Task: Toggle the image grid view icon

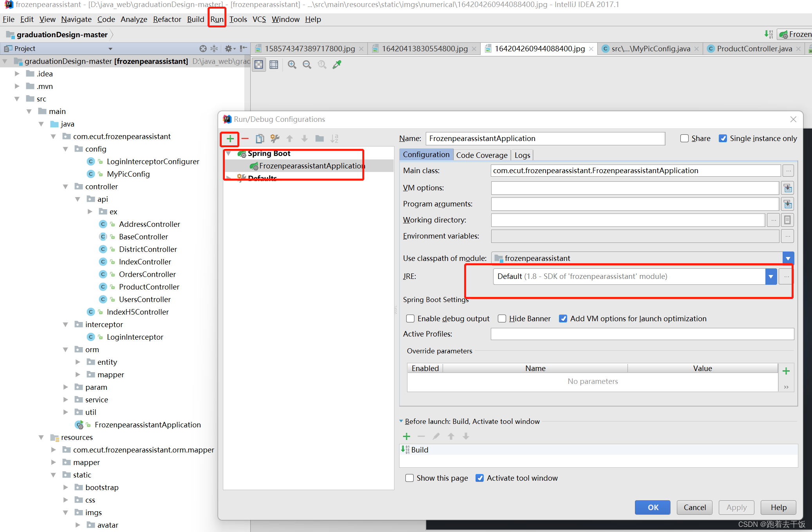Action: point(274,65)
